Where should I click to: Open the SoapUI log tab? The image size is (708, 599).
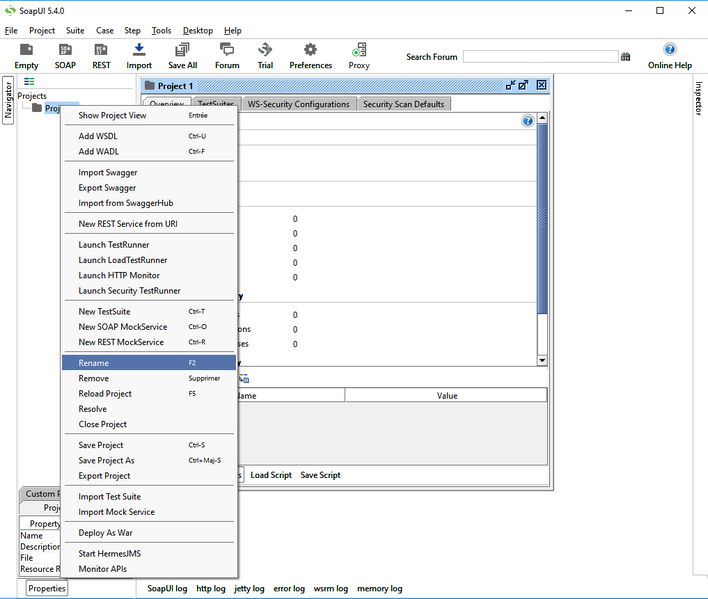167,589
